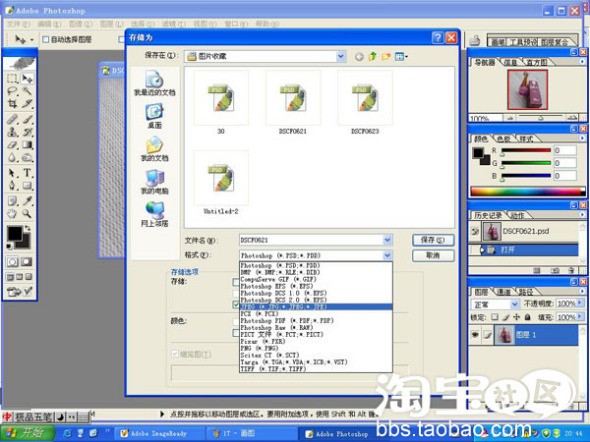Choose PNG (*.PNG) format option
Viewport: 590px width, 442px height.
pyautogui.click(x=316, y=348)
